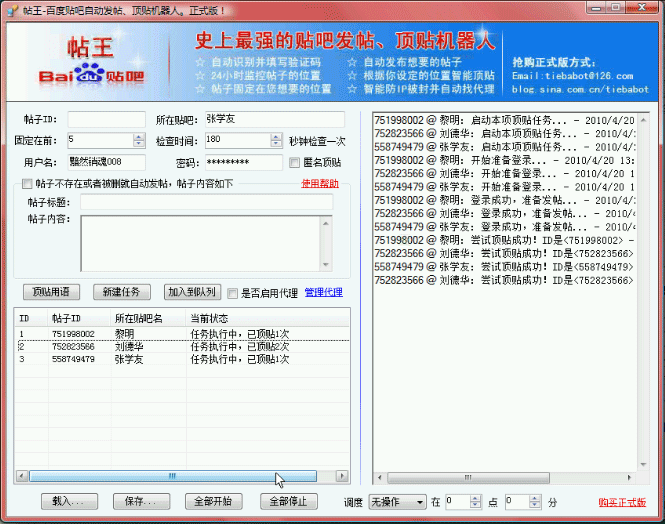Click the blog.sina.com.cn/tiebabot text in banner

click(580, 89)
